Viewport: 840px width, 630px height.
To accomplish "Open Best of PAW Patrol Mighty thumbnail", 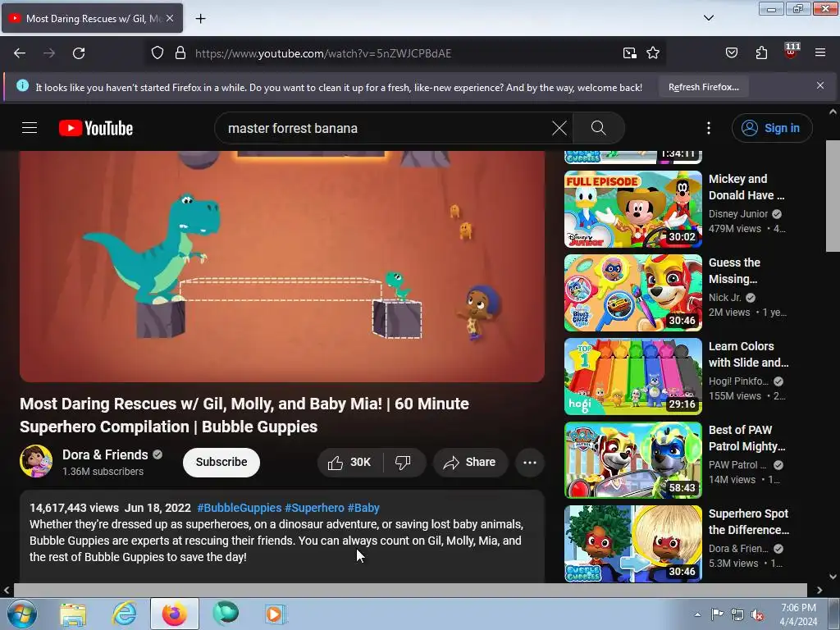I will 632,460.
